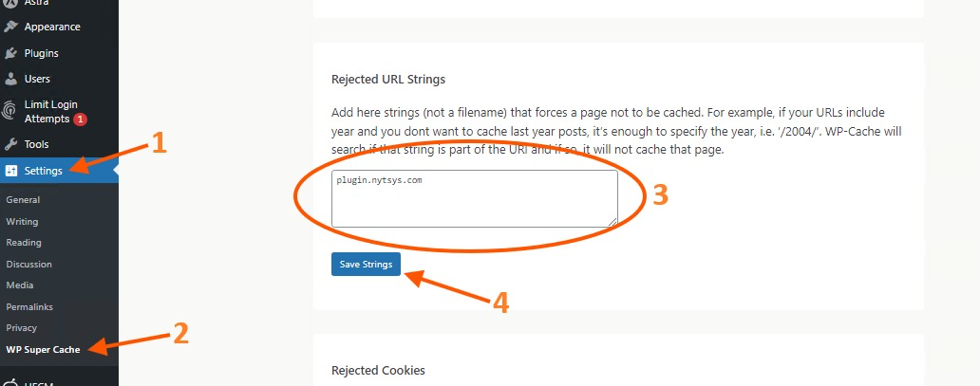This screenshot has width=980, height=386.
Task: Open the Writing settings page
Action: [22, 221]
